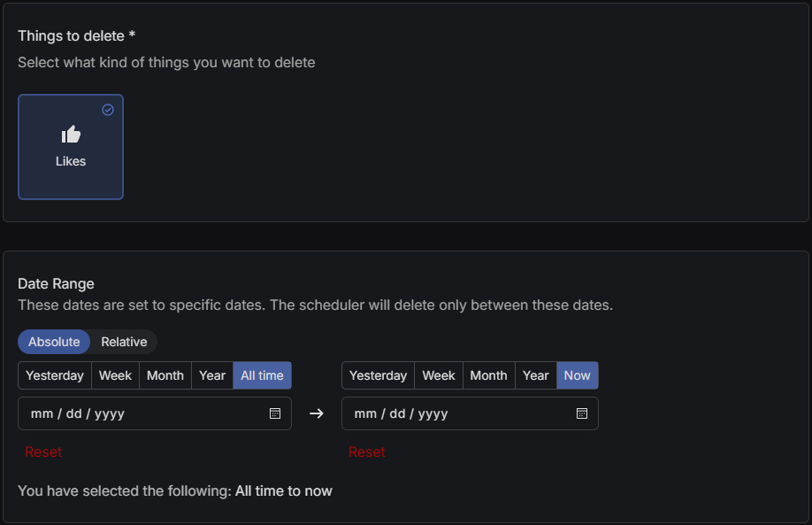Click the arrow between the date fields

point(317,413)
